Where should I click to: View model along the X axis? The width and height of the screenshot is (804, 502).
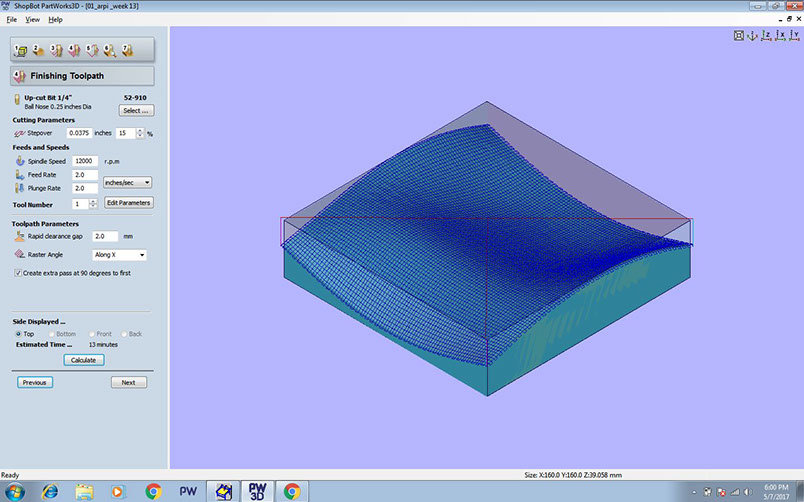[x=780, y=35]
